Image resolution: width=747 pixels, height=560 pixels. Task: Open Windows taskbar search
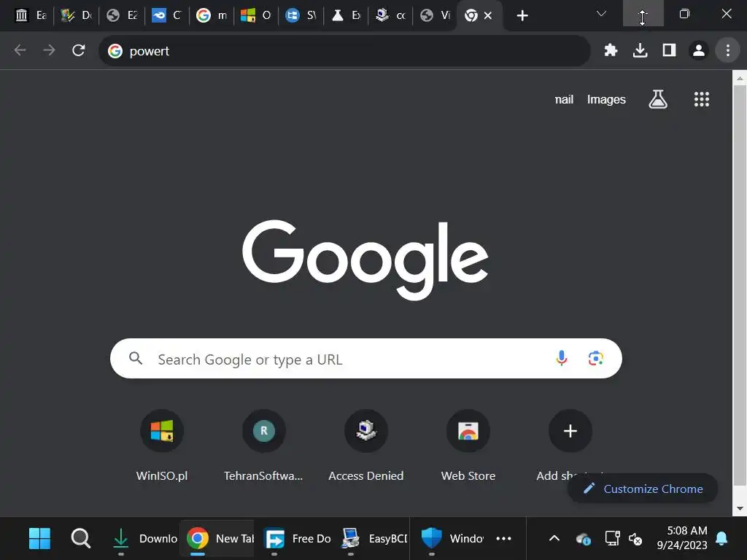coord(80,539)
